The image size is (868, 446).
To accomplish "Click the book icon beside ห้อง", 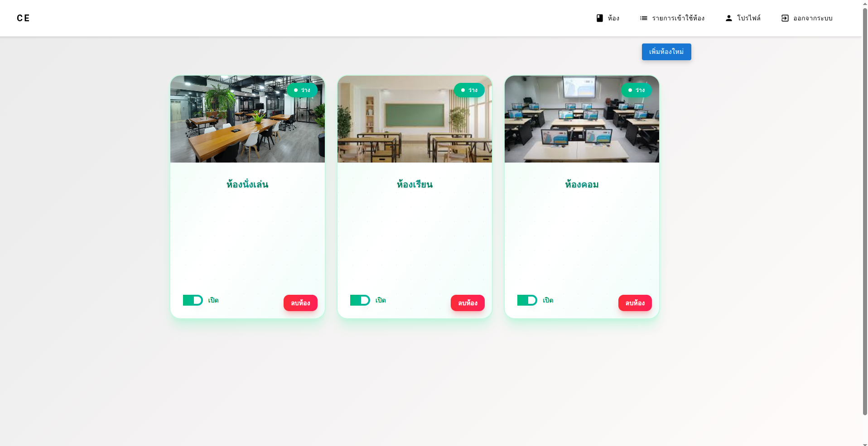I will 599,18.
